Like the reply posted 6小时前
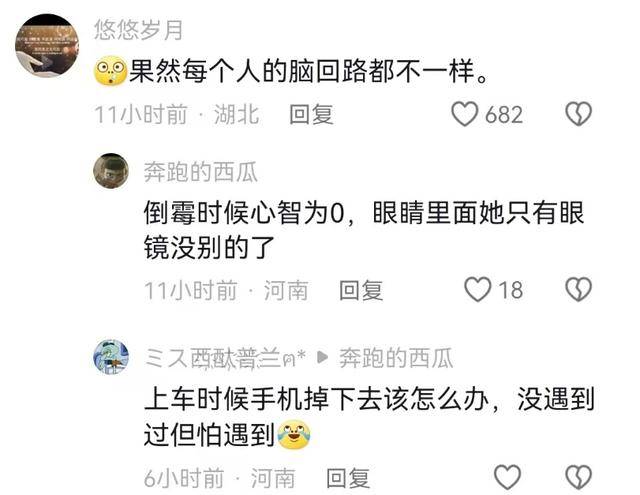 click(507, 477)
